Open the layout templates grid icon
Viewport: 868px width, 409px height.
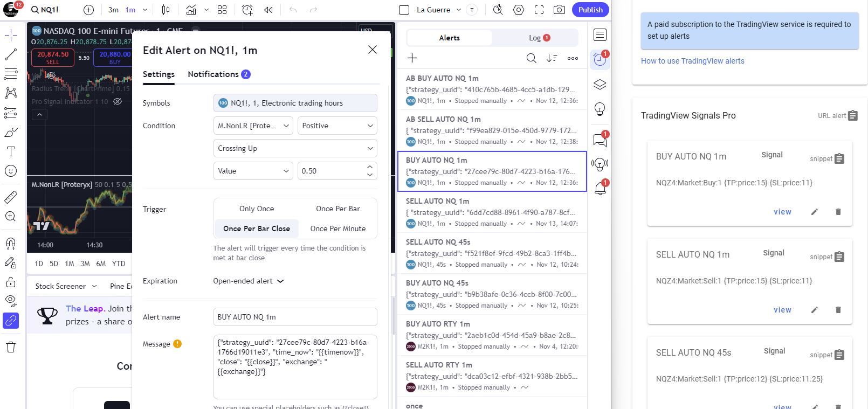(x=222, y=10)
